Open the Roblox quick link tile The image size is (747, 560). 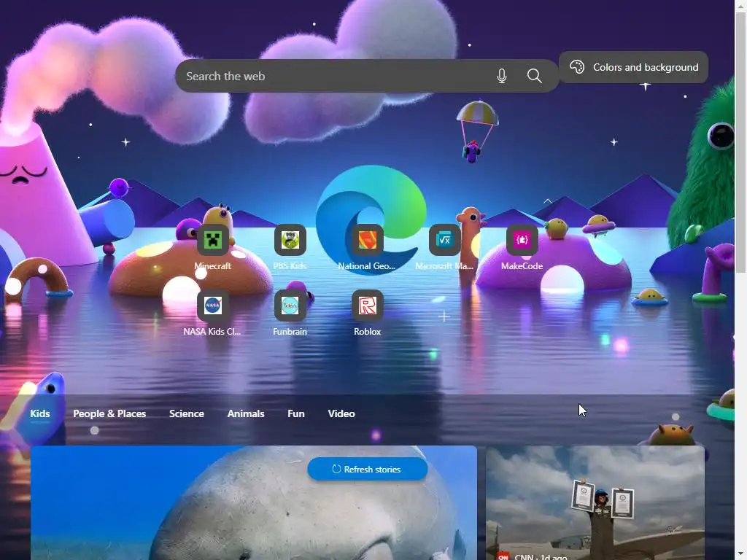367,306
